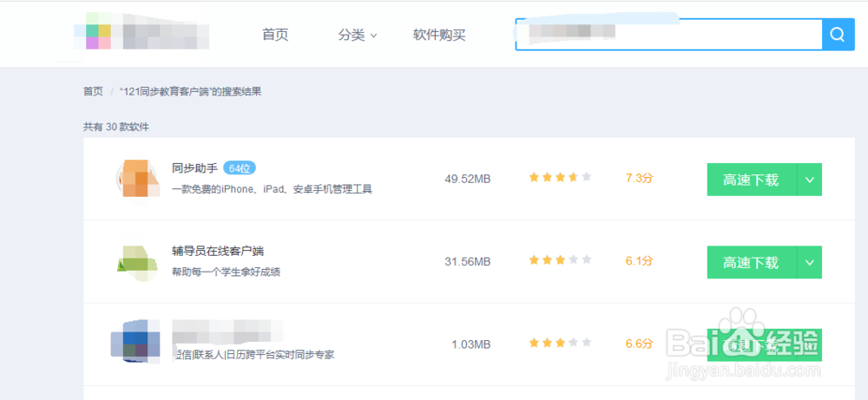Expand the 分类 dropdown menu

[x=358, y=36]
